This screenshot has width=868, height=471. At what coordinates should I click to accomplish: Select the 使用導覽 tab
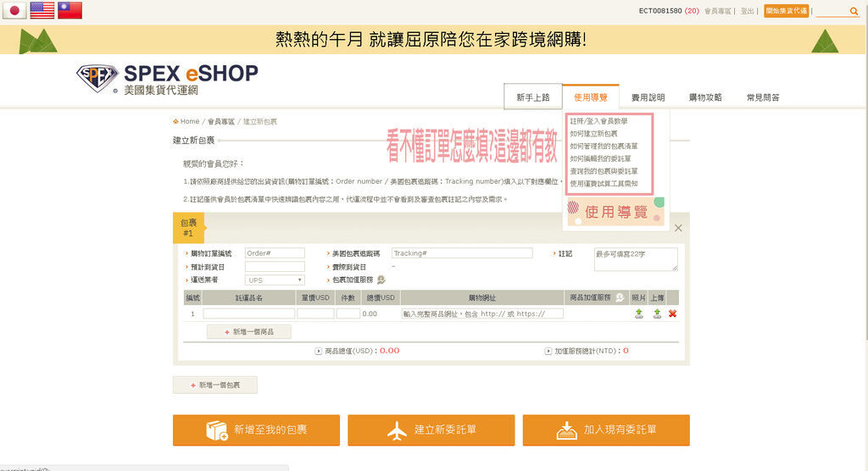pos(591,97)
